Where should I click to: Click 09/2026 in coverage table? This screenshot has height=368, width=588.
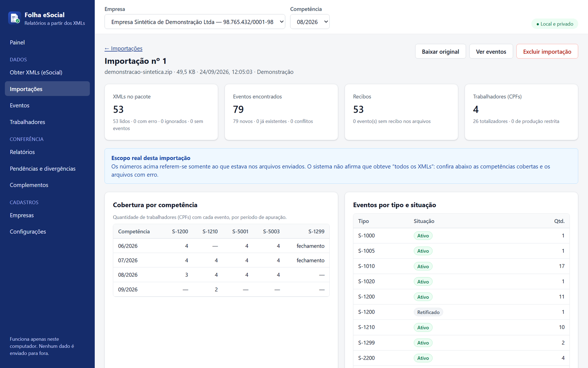click(128, 290)
